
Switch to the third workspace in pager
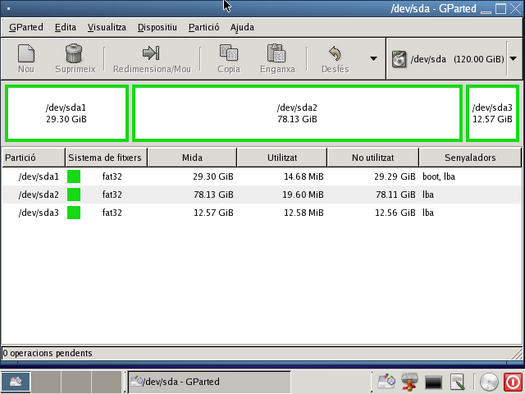point(76,381)
